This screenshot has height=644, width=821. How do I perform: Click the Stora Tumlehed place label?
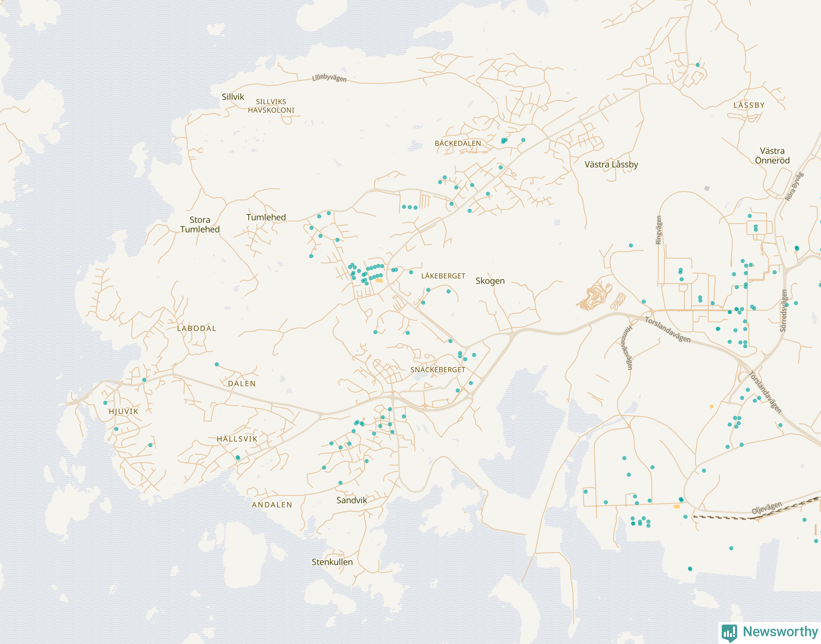[x=199, y=224]
